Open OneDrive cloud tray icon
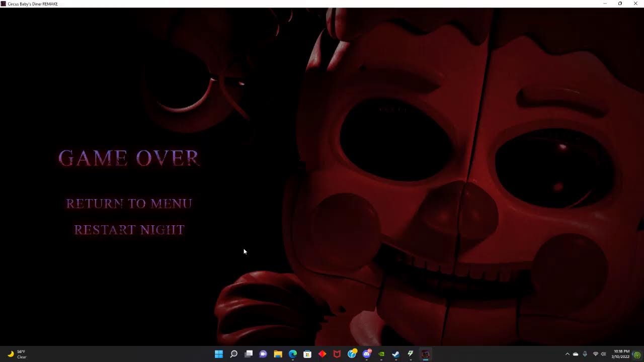 tap(576, 354)
